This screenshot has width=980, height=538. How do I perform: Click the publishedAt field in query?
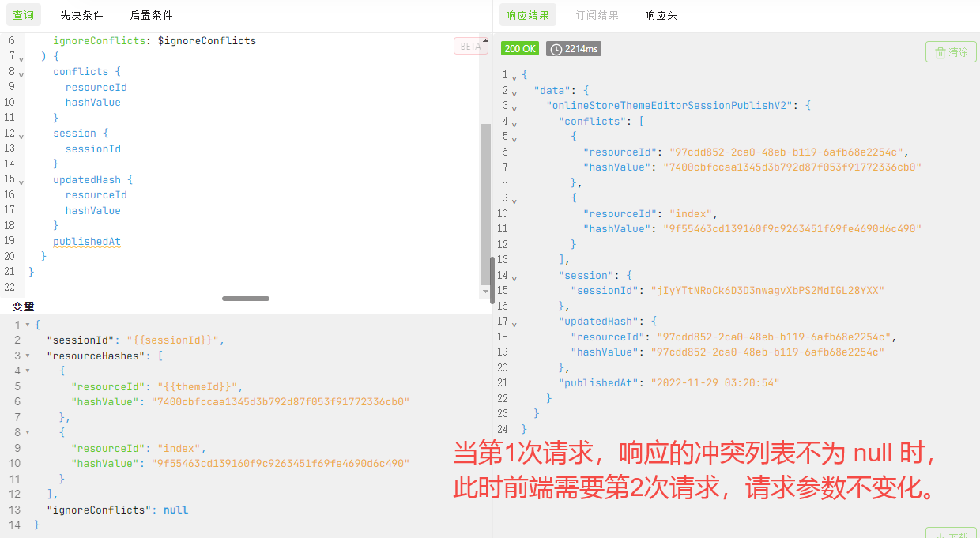click(x=87, y=241)
